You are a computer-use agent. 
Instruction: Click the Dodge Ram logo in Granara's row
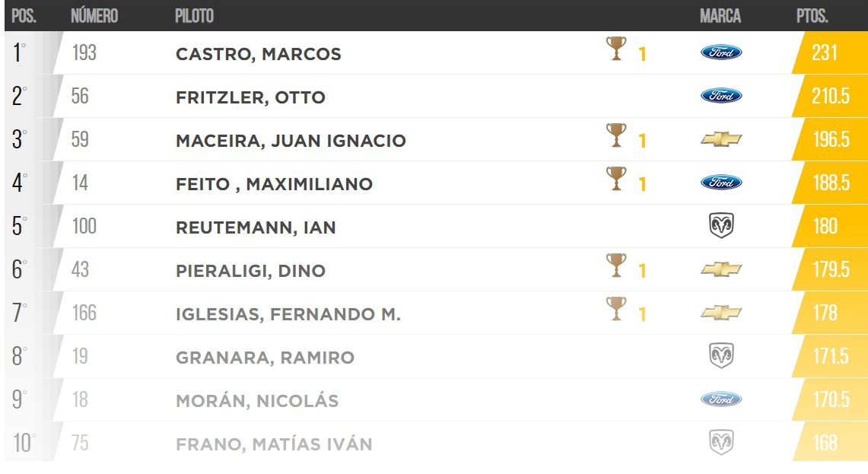click(x=721, y=356)
